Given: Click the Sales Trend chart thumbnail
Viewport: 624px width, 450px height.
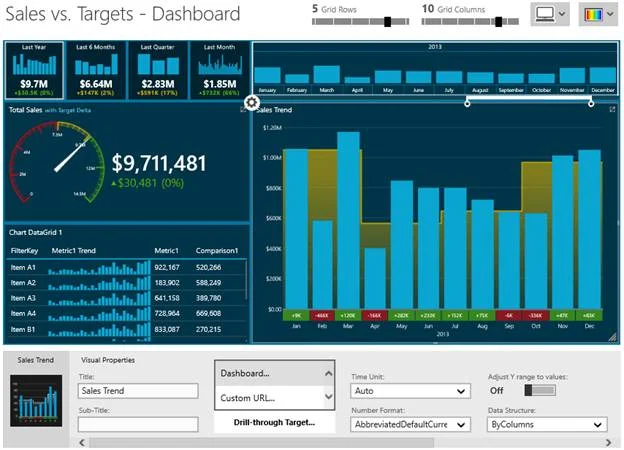Looking at the screenshot, I should (36, 400).
